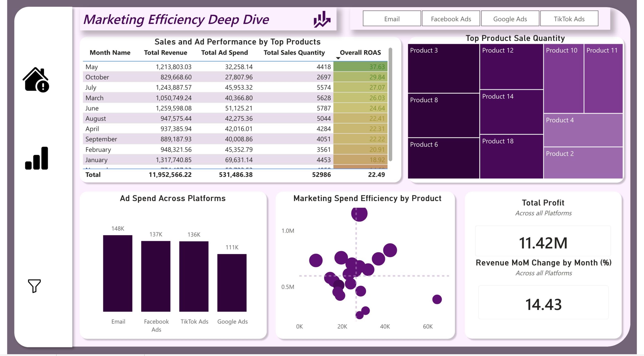Select the April month name cell
This screenshot has height=356, width=644.
92,129
